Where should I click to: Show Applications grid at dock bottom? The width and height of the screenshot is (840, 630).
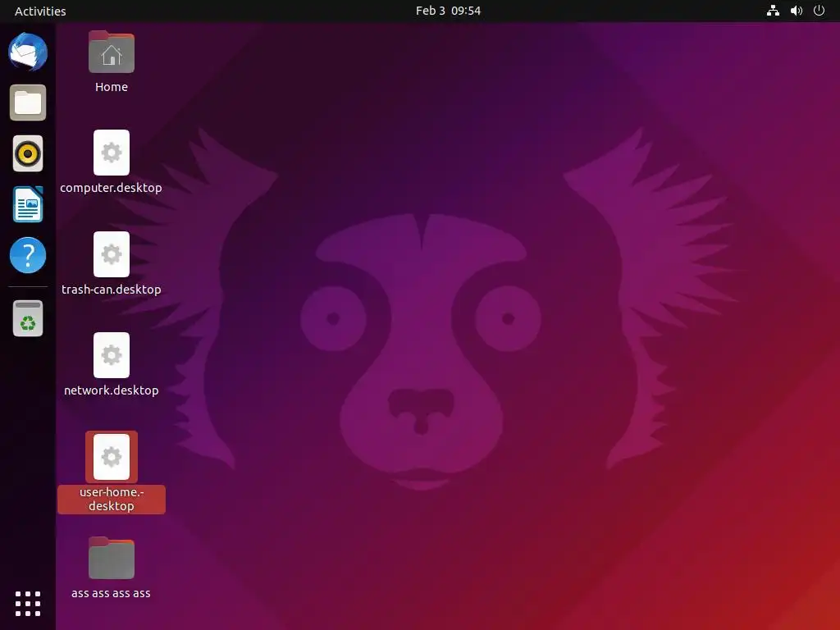(x=28, y=604)
